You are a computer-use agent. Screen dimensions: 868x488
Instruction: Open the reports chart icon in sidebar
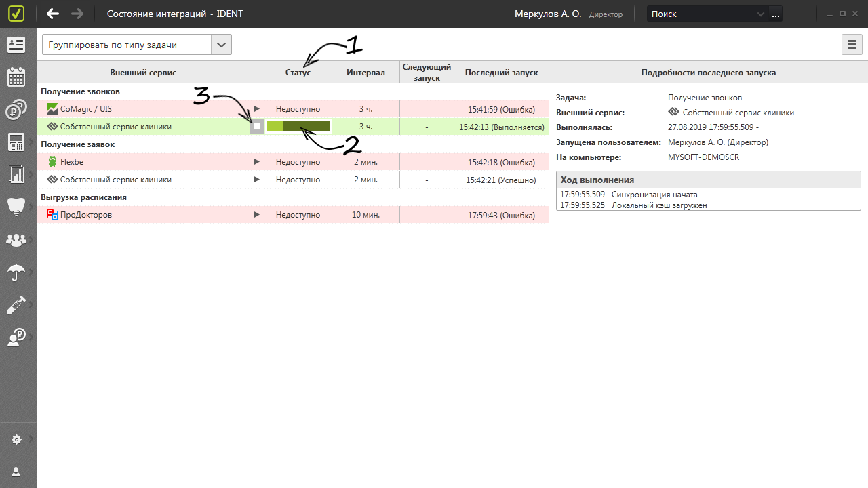point(16,174)
